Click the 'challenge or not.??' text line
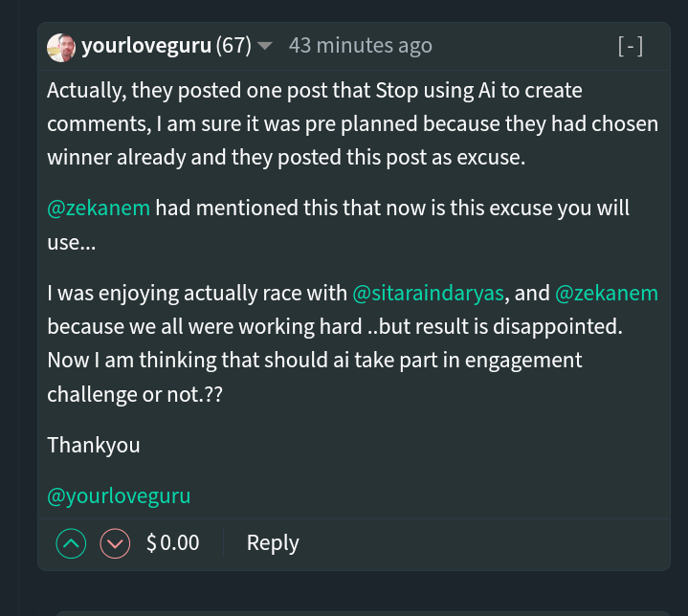688x616 pixels. click(135, 395)
